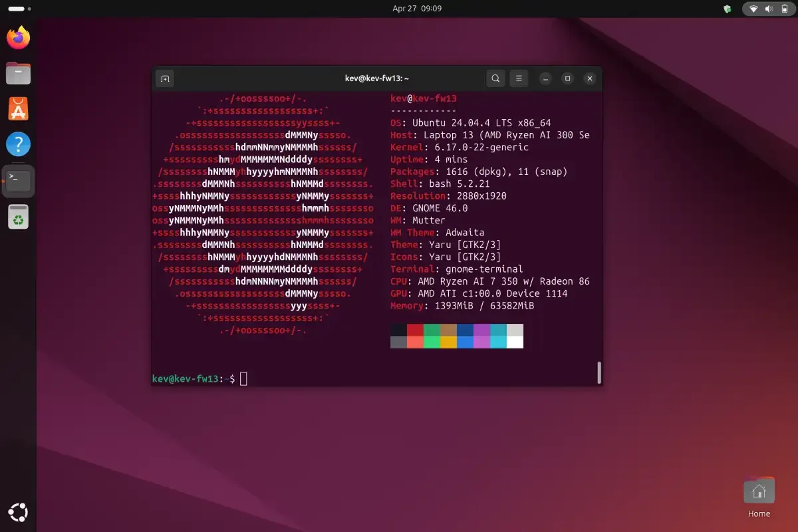Open the clock by clicking Apr 27 09:09
798x532 pixels.
tap(416, 9)
